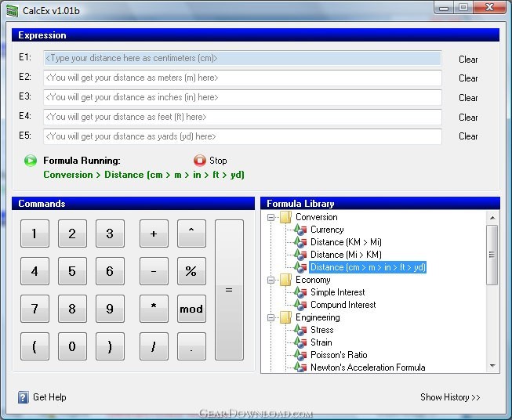Click the minus operator key
This screenshot has height=420, width=512.
pos(154,271)
